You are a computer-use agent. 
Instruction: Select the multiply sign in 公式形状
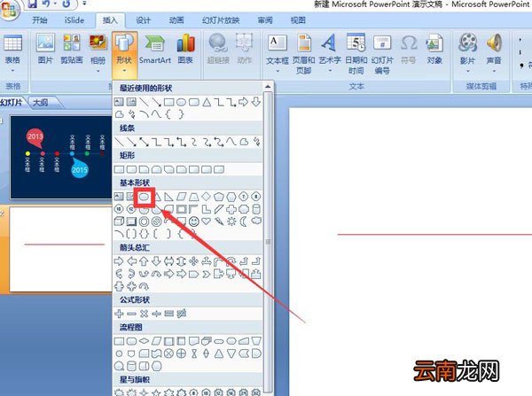click(x=144, y=314)
